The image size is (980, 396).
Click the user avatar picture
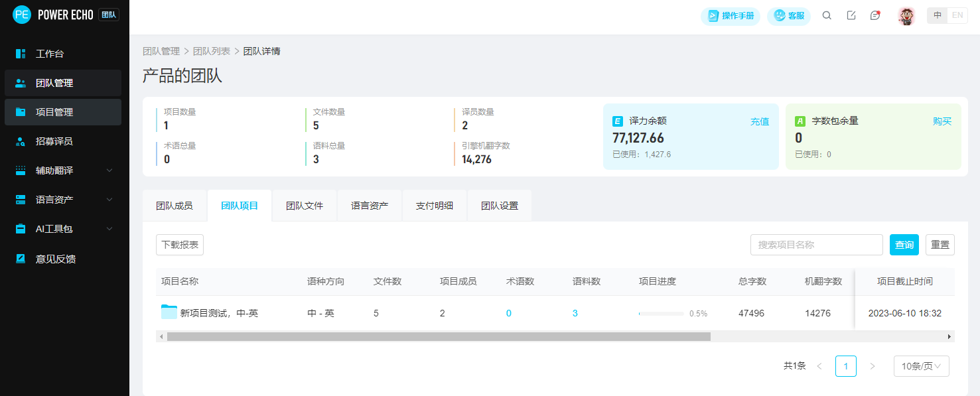(x=906, y=16)
